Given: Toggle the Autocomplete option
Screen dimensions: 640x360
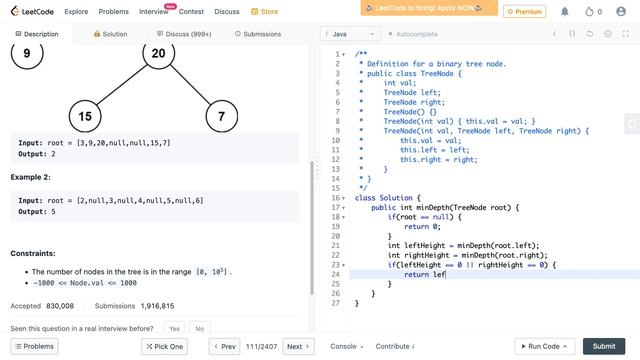Looking at the screenshot, I should point(413,34).
